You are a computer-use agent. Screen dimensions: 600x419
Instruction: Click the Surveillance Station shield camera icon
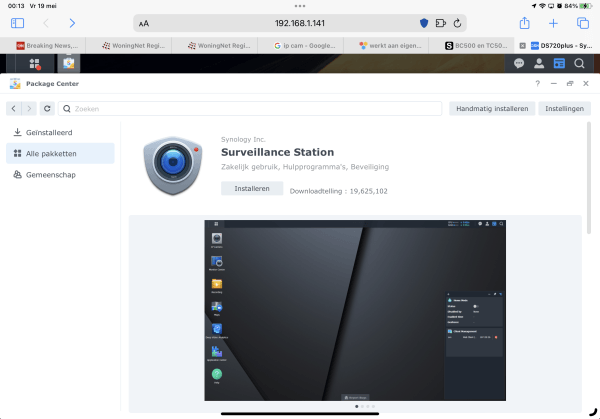(173, 166)
